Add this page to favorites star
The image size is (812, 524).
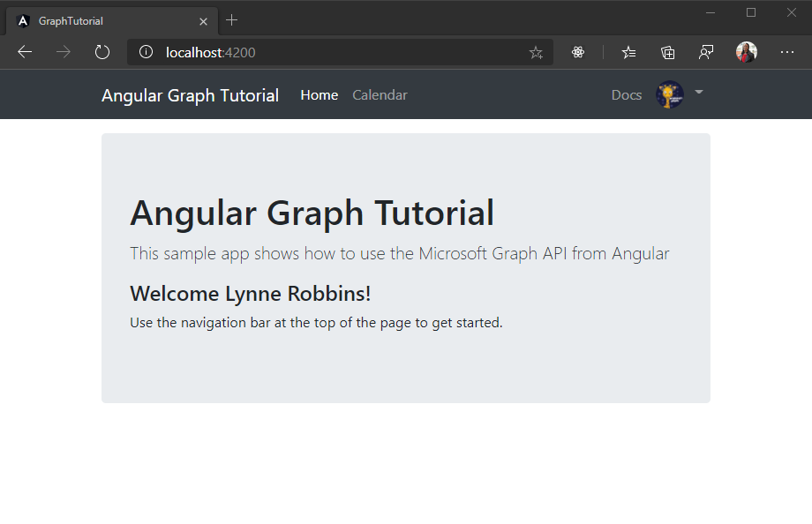tap(536, 52)
